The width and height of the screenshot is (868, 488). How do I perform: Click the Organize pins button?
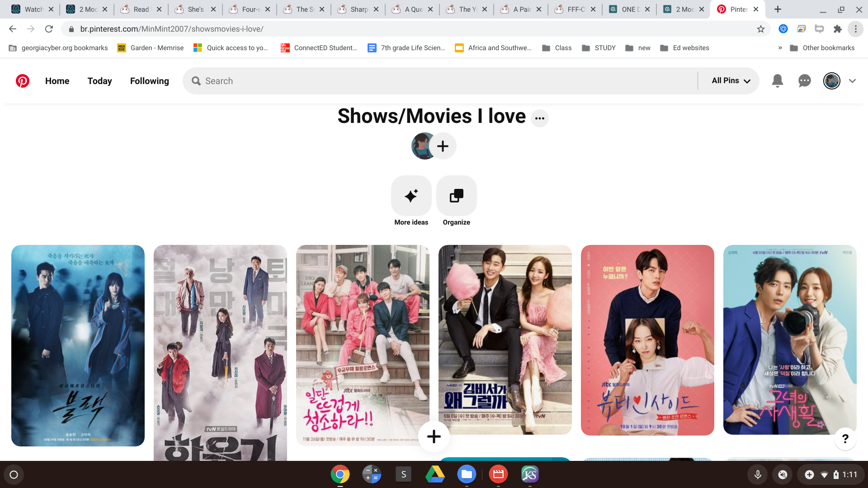coord(457,196)
